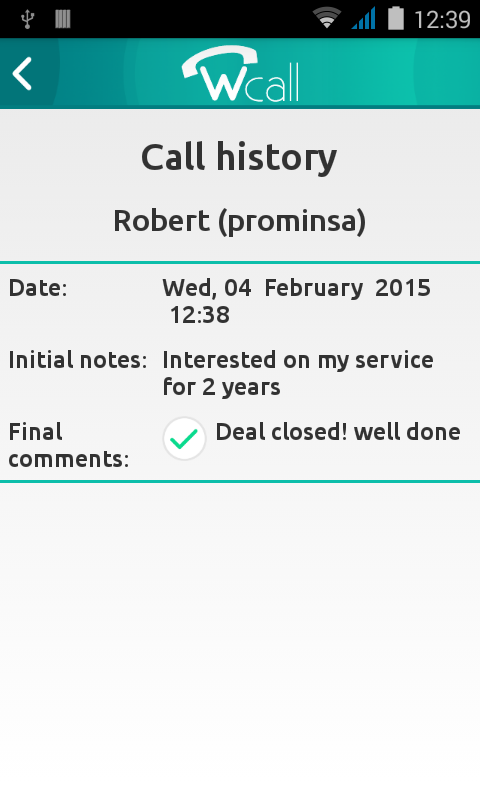Toggle the green deal-closed checkmark
This screenshot has height=800, width=480.
tap(184, 438)
